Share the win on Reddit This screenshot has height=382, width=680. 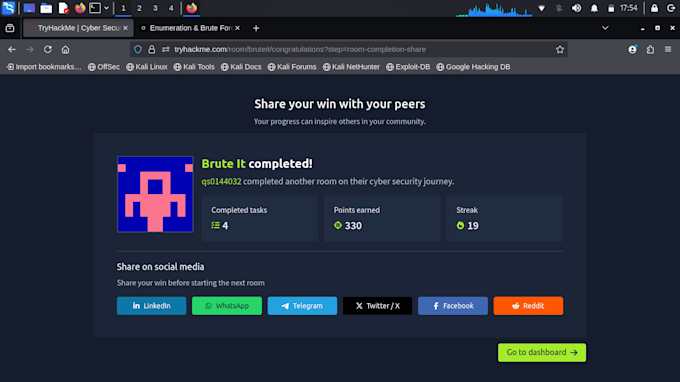(x=528, y=306)
